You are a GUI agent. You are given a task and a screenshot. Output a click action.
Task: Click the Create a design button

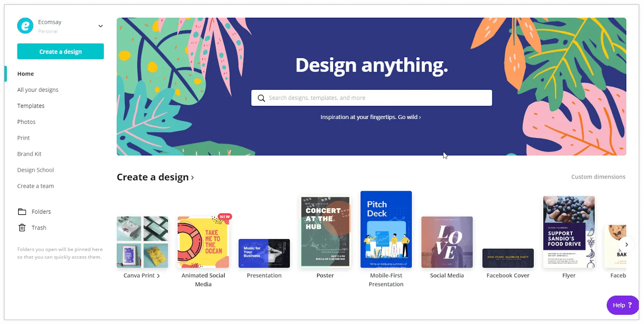coord(60,52)
